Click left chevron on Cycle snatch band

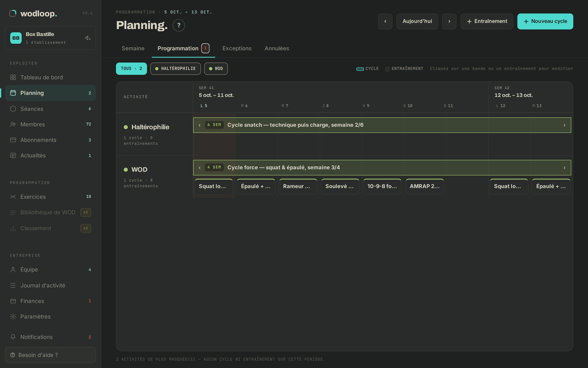199,125
